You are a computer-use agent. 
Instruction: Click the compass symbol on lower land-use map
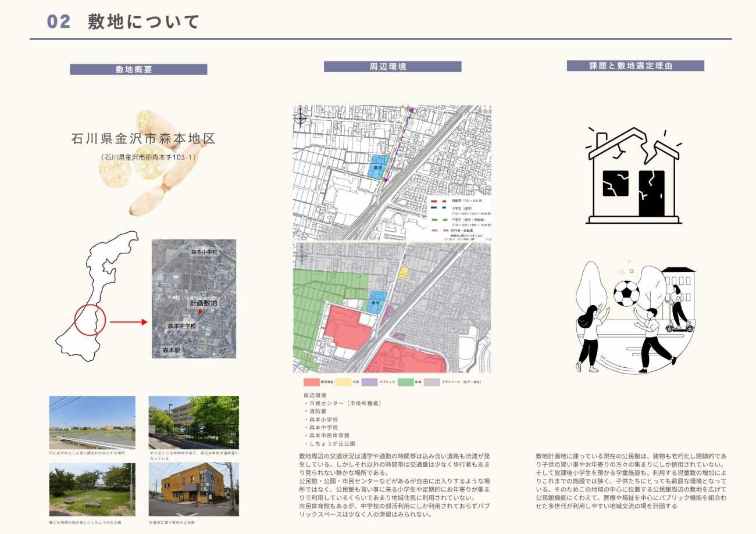pos(301,256)
